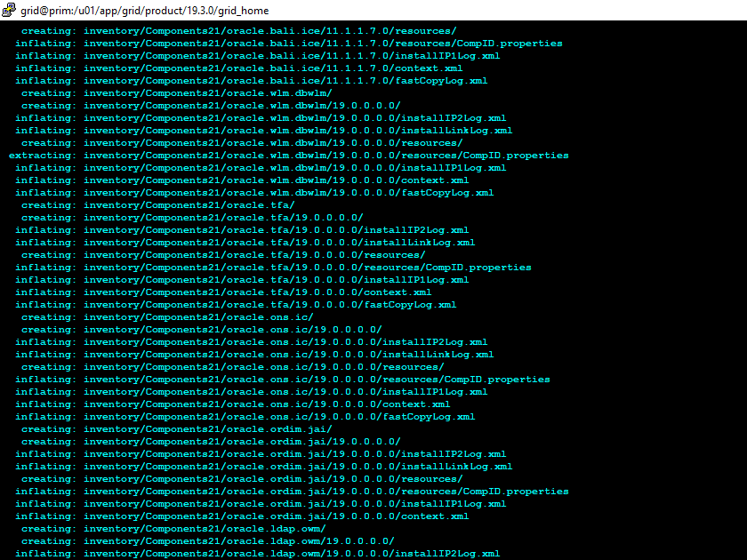Click the line creating oracle.ldap.owm/19.0.0.0.0/
This screenshot has width=747, height=560.
(208, 541)
